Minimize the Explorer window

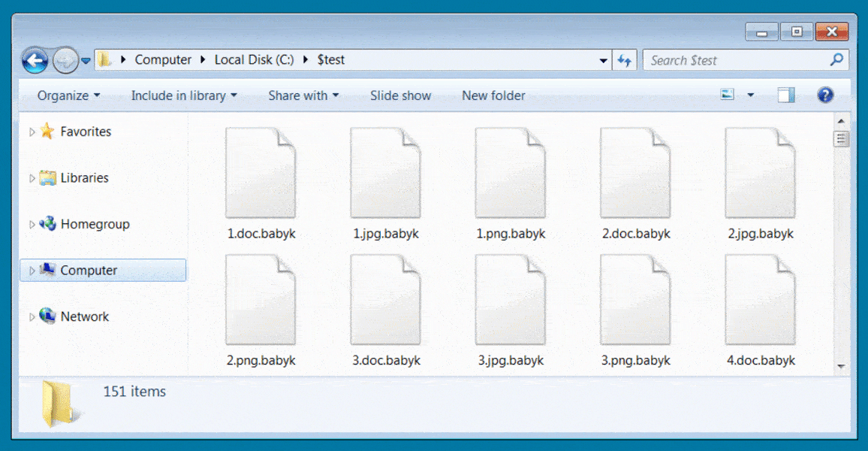point(761,32)
